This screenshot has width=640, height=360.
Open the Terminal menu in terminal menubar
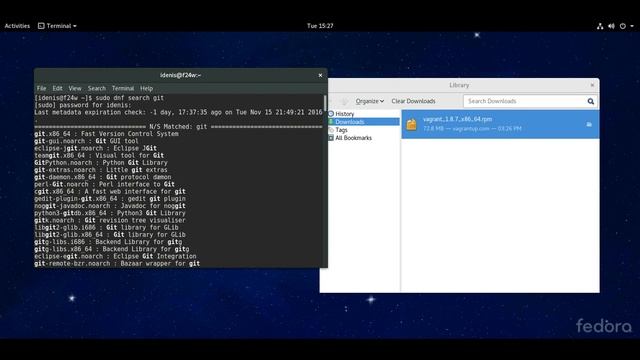123,88
